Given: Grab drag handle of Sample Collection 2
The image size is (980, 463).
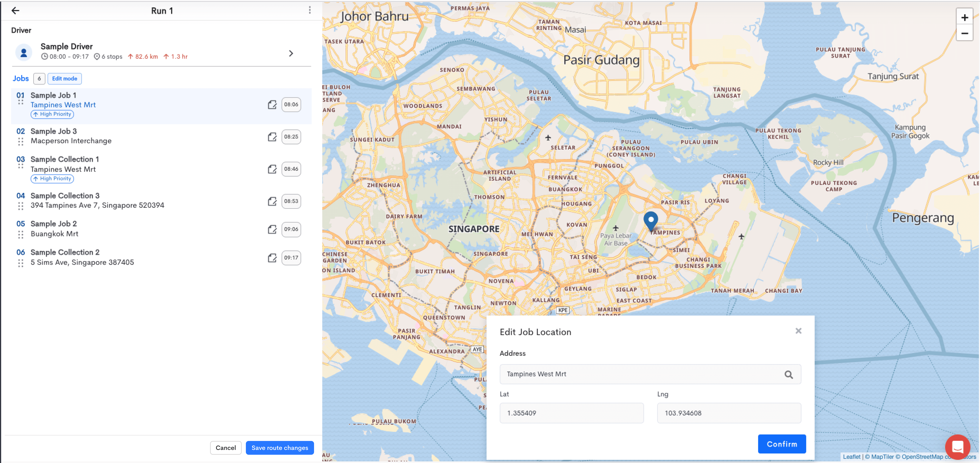Looking at the screenshot, I should pyautogui.click(x=20, y=263).
